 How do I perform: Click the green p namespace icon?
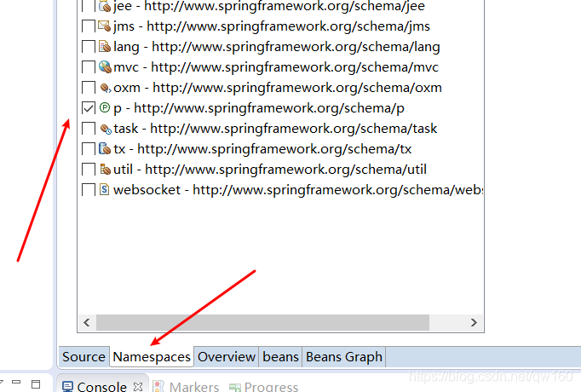click(105, 108)
